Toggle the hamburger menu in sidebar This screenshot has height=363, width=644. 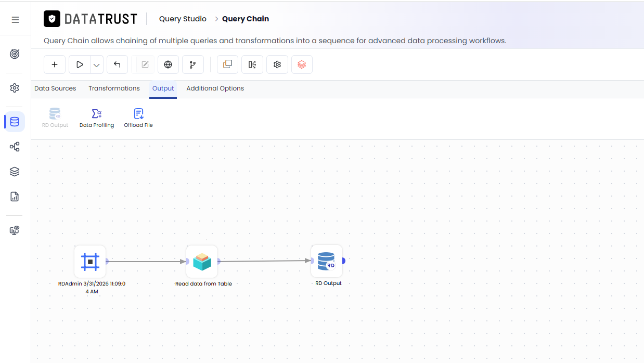pos(15,20)
